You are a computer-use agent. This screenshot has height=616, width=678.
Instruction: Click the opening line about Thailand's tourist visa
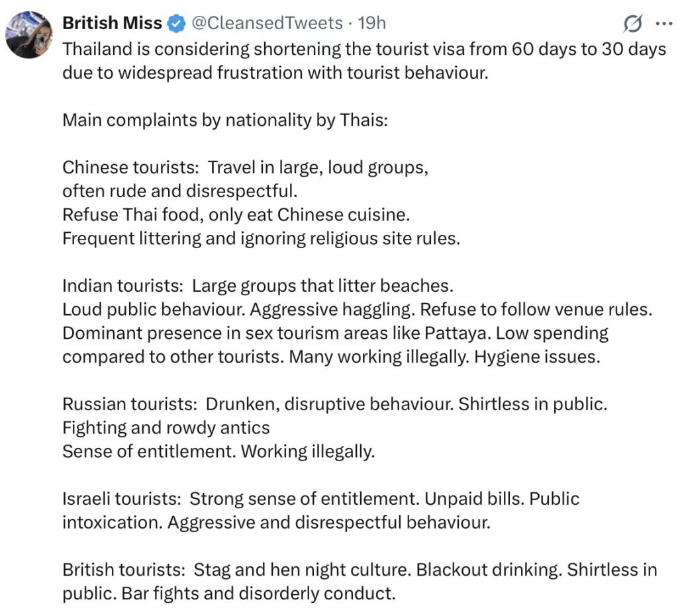pos(364,50)
